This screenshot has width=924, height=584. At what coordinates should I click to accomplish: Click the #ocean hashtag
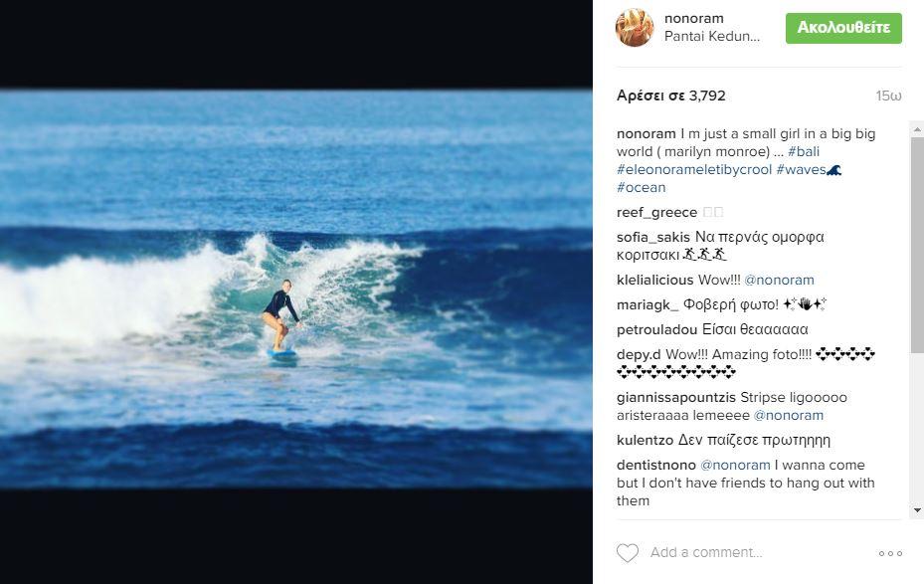pos(642,187)
